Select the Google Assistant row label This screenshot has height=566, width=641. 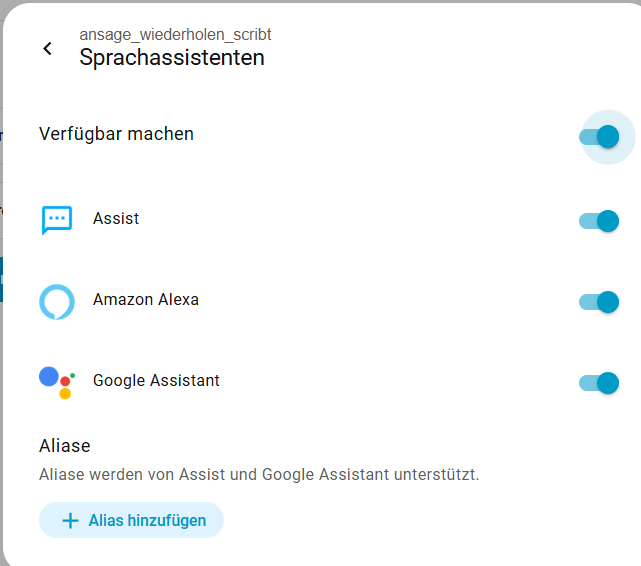point(156,380)
